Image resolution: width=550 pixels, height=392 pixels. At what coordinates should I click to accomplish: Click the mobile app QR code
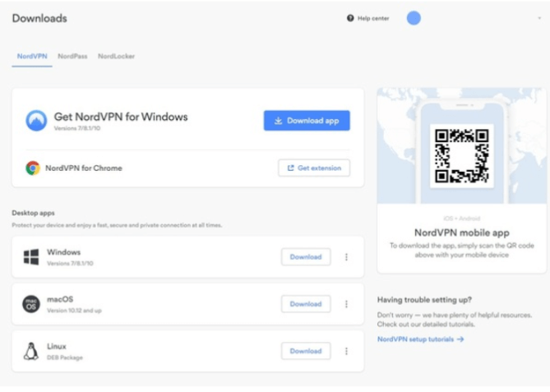click(461, 155)
